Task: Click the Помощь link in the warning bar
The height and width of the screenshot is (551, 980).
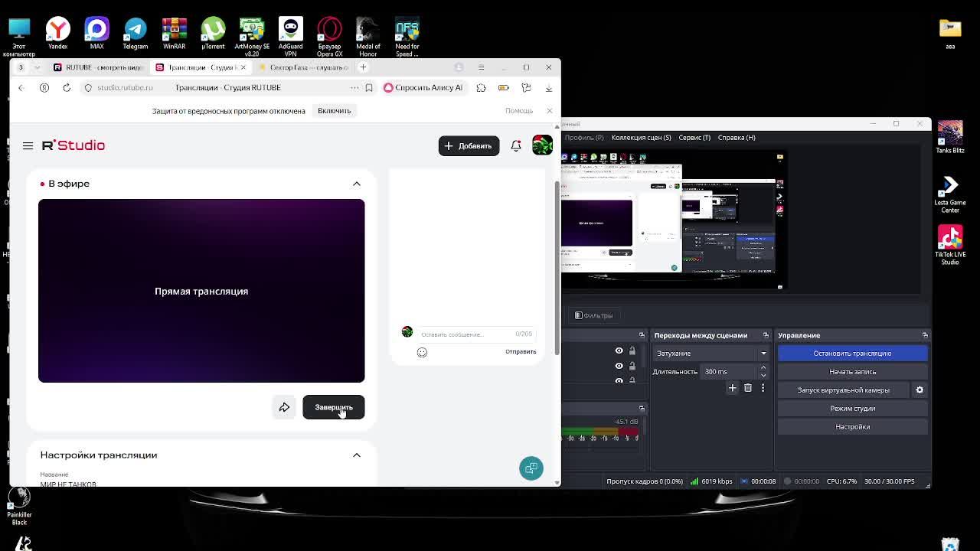Action: click(519, 111)
